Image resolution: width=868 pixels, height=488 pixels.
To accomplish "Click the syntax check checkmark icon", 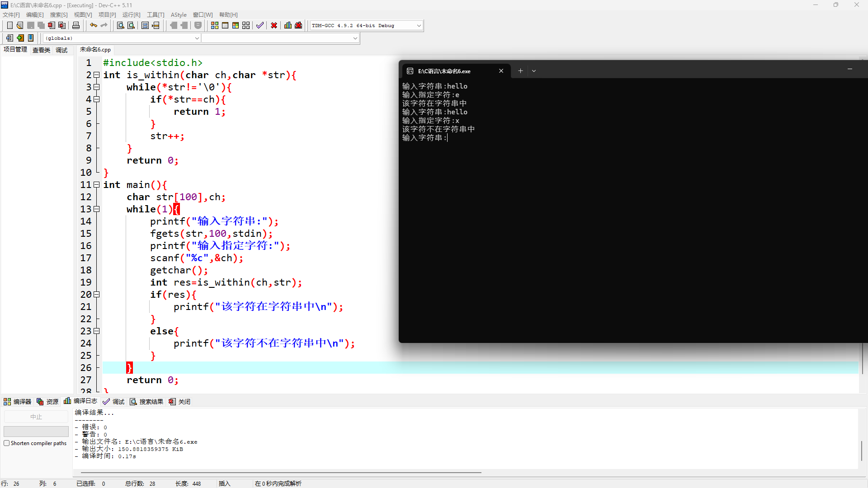I will (x=260, y=26).
